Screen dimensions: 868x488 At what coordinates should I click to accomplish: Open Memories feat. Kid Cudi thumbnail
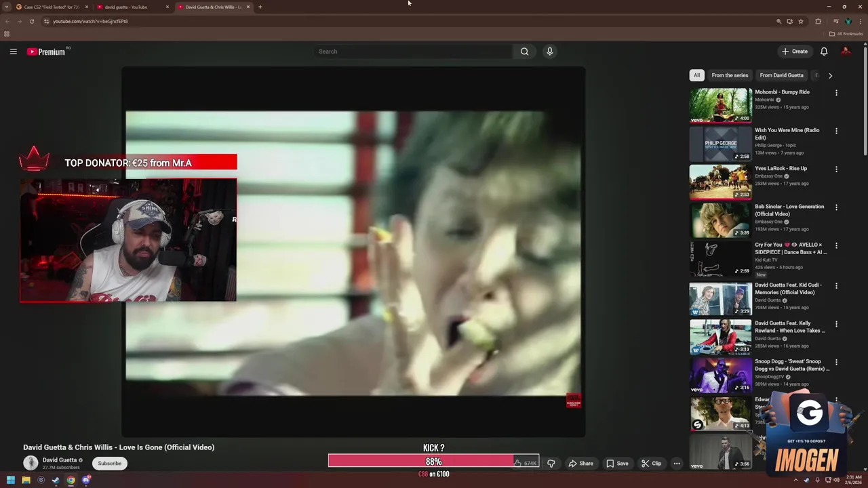pyautogui.click(x=721, y=298)
